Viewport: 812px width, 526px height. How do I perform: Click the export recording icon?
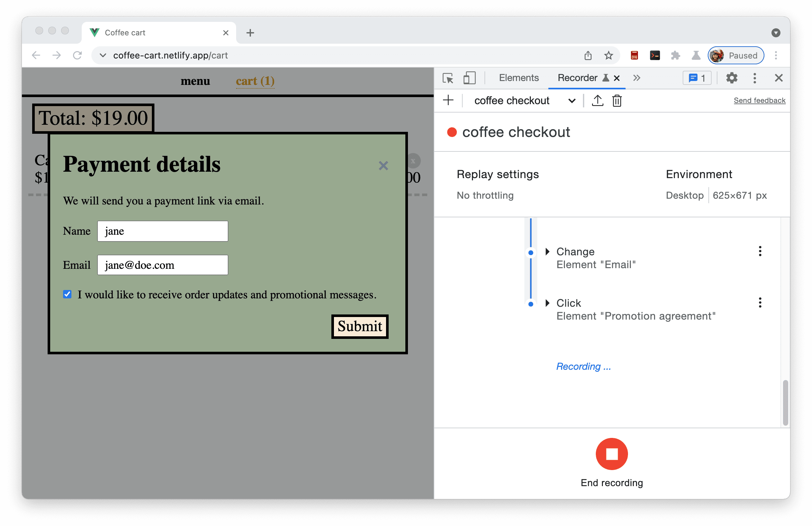click(x=596, y=101)
